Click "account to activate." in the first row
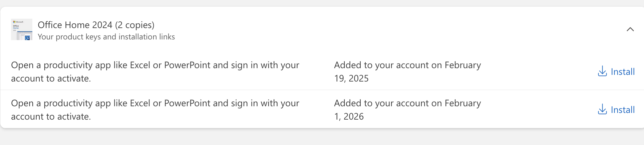 click(51, 79)
